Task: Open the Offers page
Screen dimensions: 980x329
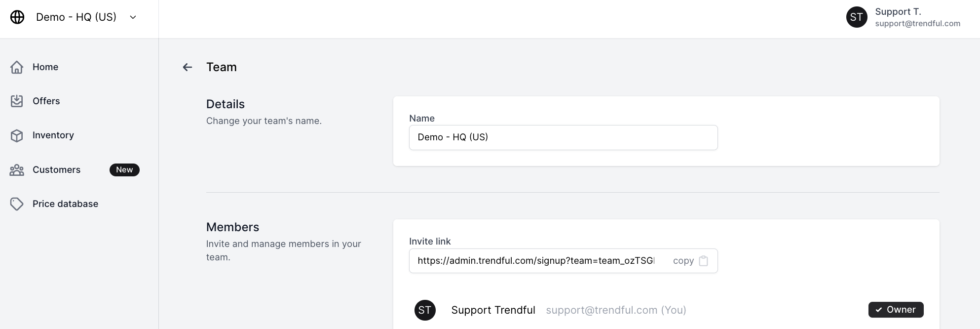Action: [x=46, y=101]
